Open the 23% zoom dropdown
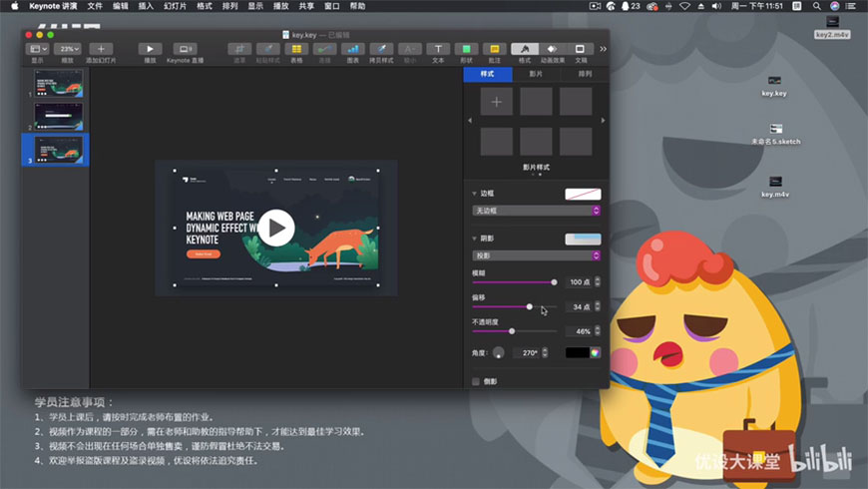The width and height of the screenshot is (868, 489). click(68, 49)
